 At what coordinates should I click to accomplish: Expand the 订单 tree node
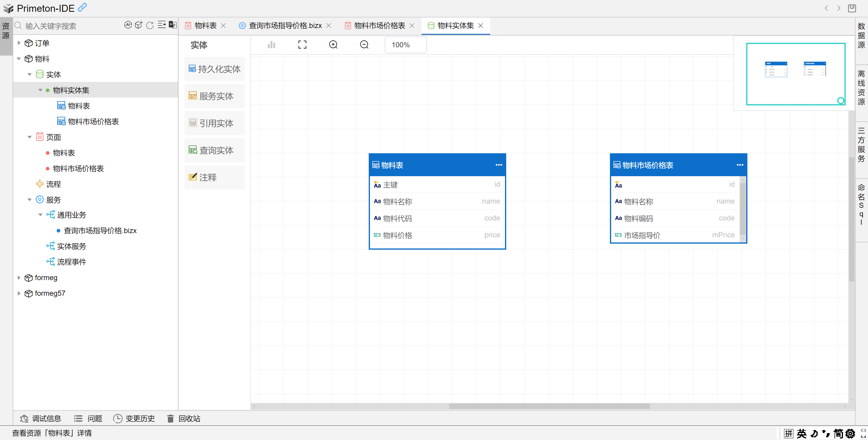pyautogui.click(x=19, y=43)
